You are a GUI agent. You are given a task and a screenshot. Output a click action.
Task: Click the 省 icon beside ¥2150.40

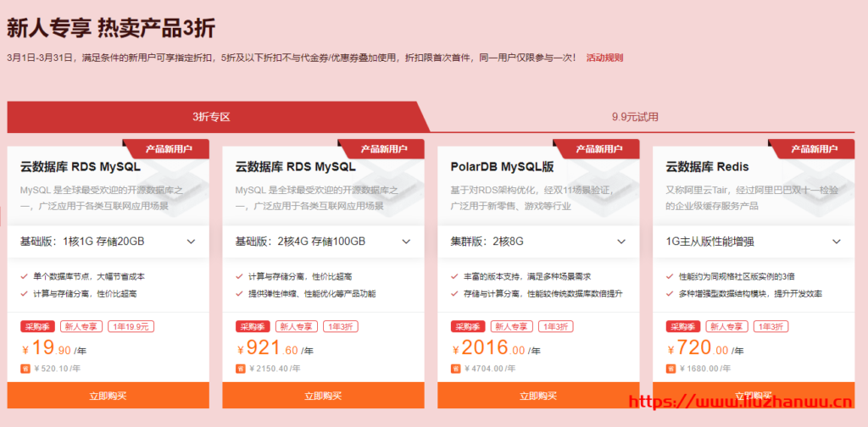240,369
